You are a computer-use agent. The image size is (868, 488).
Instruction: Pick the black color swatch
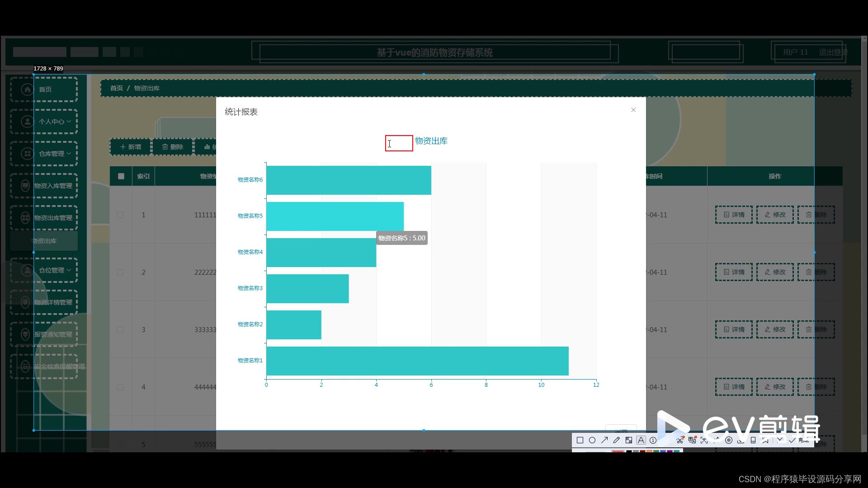[629, 451]
